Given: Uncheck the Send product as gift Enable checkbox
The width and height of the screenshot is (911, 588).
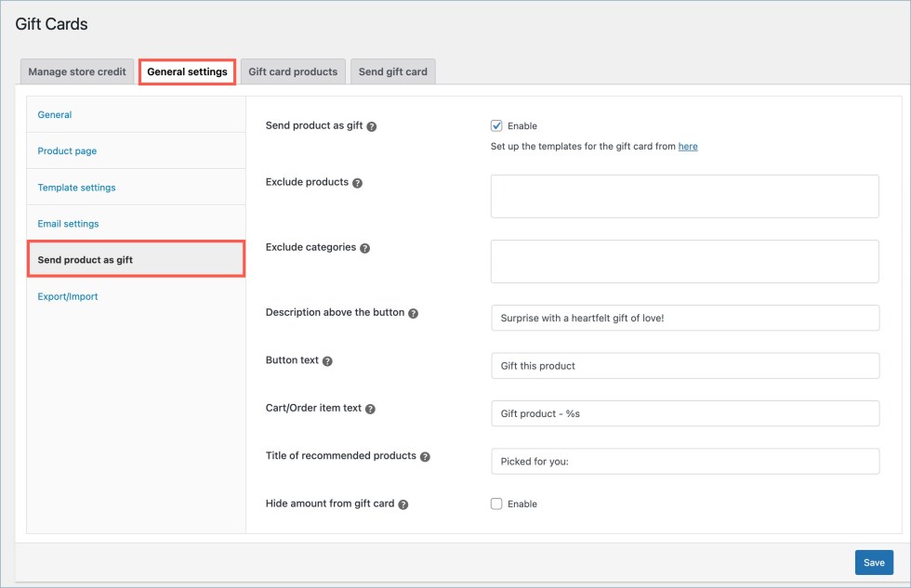Looking at the screenshot, I should pyautogui.click(x=496, y=126).
